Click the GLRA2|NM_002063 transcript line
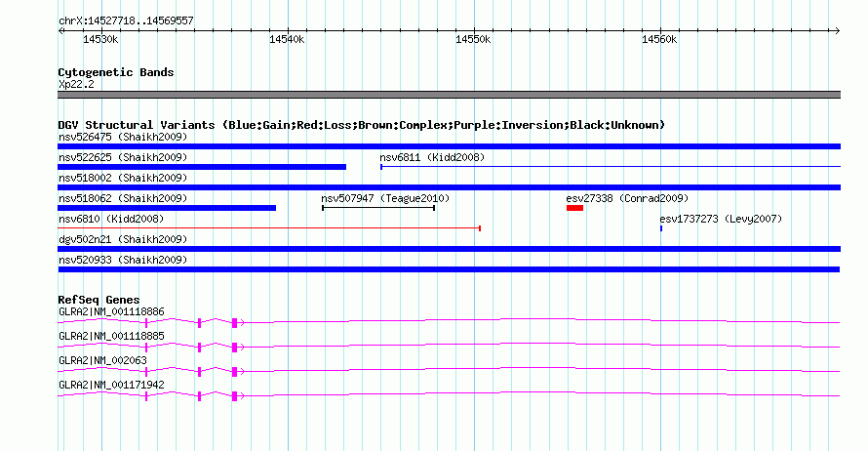 point(449,371)
